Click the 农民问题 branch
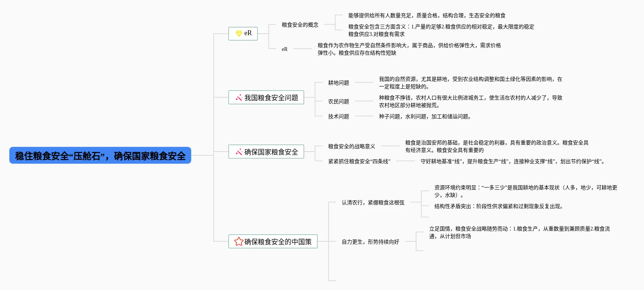This screenshot has width=644, height=290. coord(338,101)
